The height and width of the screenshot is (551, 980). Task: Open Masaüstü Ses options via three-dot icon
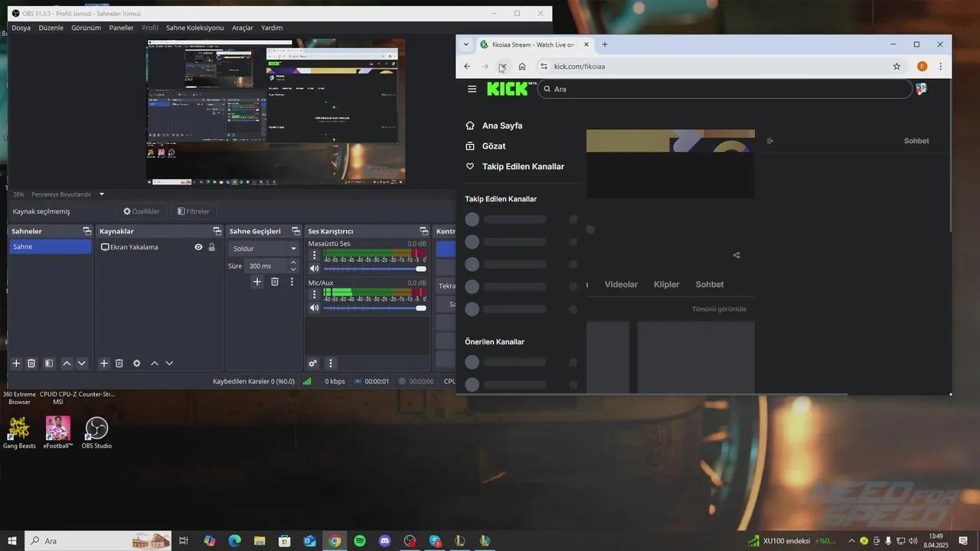click(x=314, y=254)
